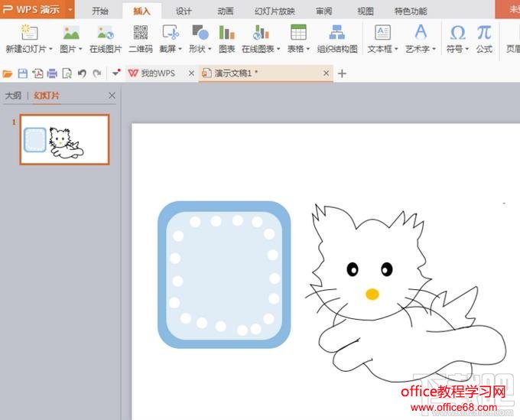The height and width of the screenshot is (420, 520).
Task: Open the 艺术字 word art dropdown
Action: point(434,49)
